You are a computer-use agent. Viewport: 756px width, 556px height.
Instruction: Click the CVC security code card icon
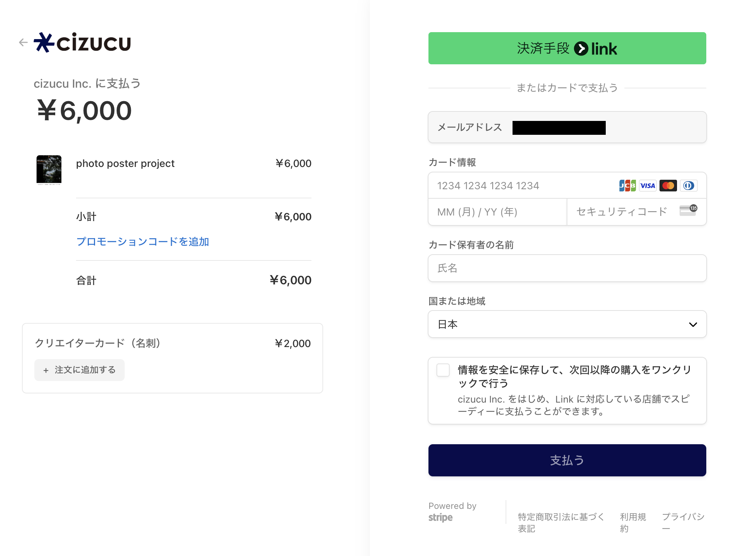point(688,211)
